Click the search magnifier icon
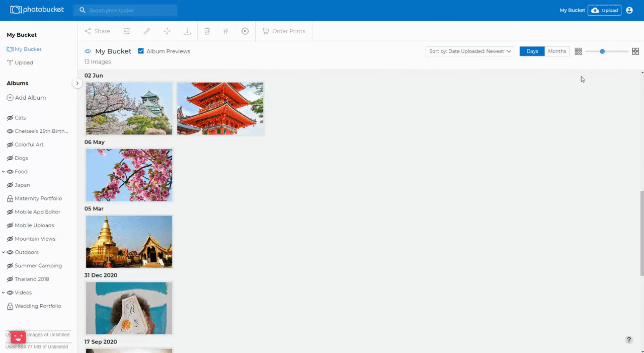The width and height of the screenshot is (644, 353). pyautogui.click(x=83, y=10)
